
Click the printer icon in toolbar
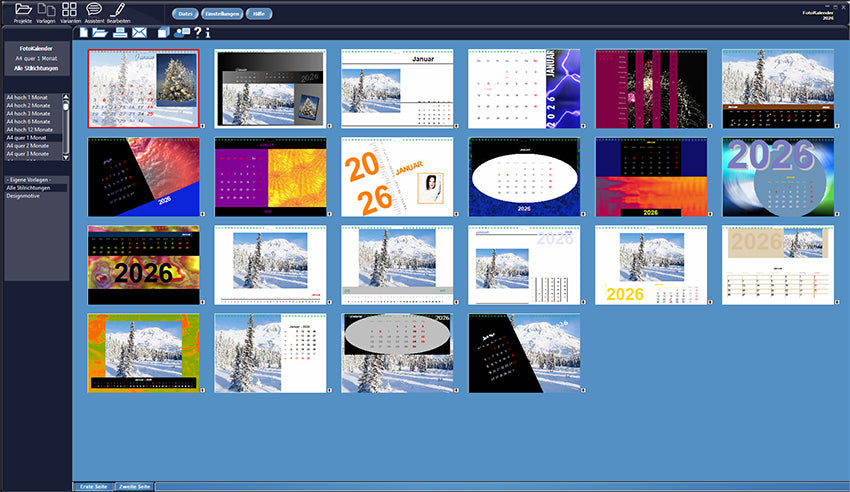click(x=120, y=33)
